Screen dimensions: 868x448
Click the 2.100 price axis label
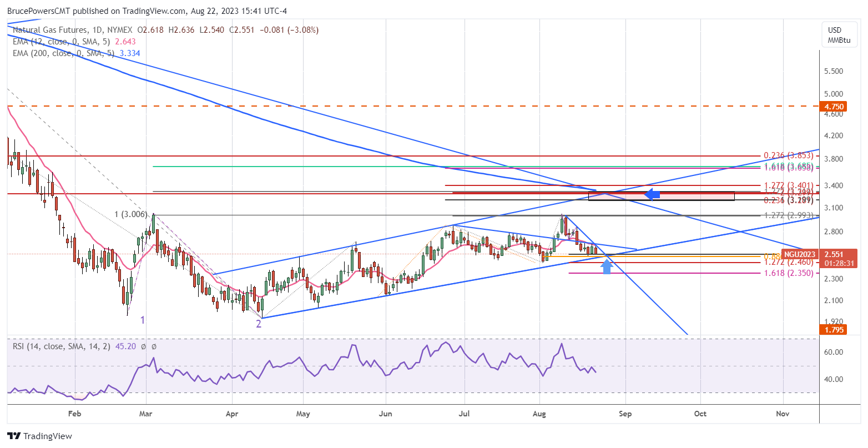(834, 300)
